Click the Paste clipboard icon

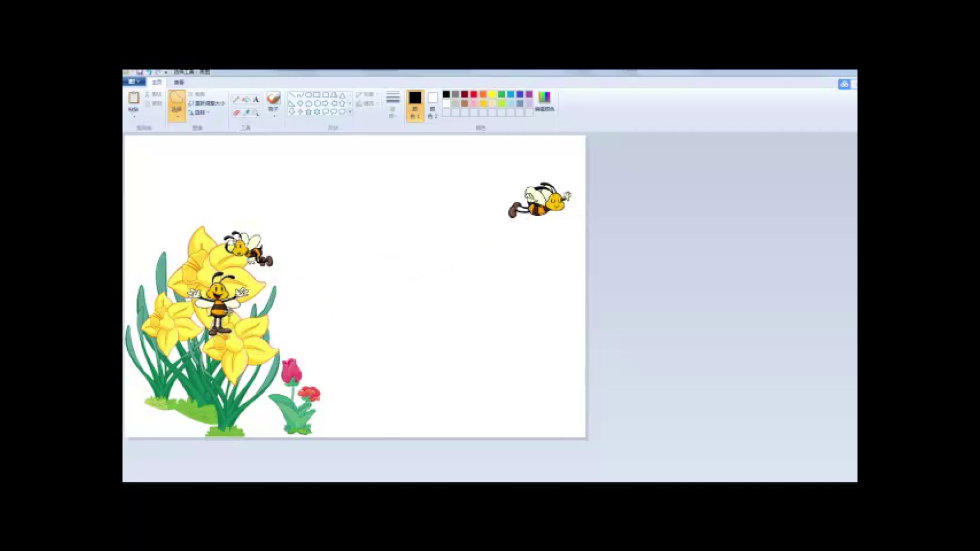tap(133, 97)
